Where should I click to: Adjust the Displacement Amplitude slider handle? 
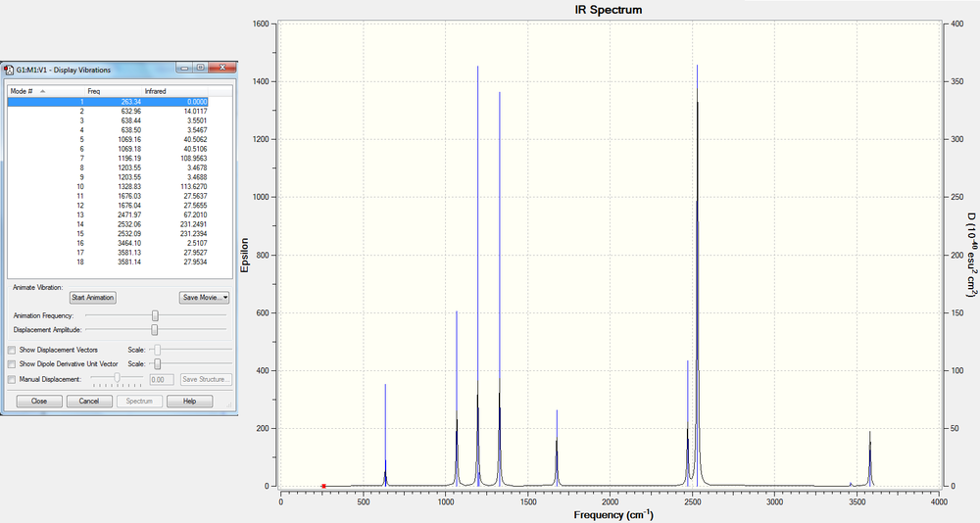pyautogui.click(x=155, y=329)
